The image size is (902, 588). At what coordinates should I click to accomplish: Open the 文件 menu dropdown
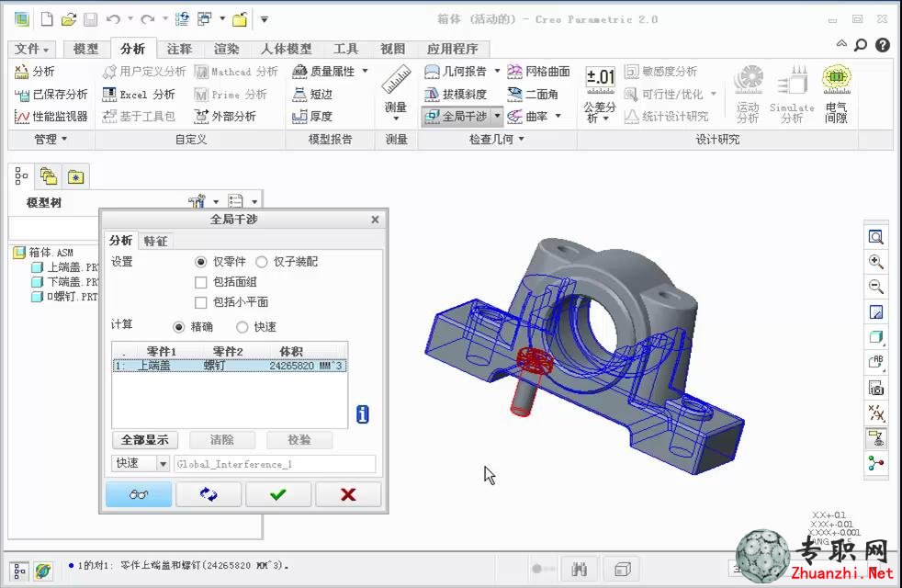tap(32, 49)
